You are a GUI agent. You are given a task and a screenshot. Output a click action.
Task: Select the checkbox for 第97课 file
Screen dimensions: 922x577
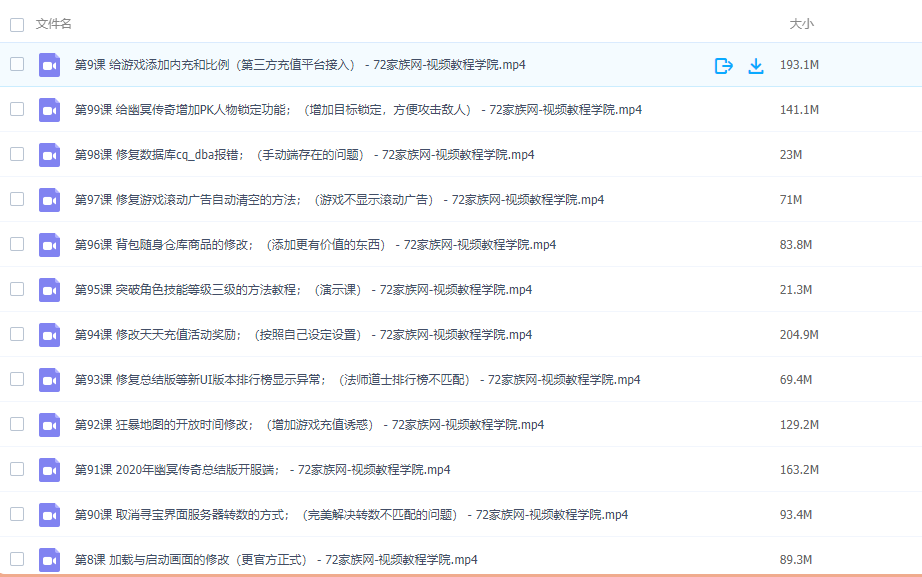[17, 199]
